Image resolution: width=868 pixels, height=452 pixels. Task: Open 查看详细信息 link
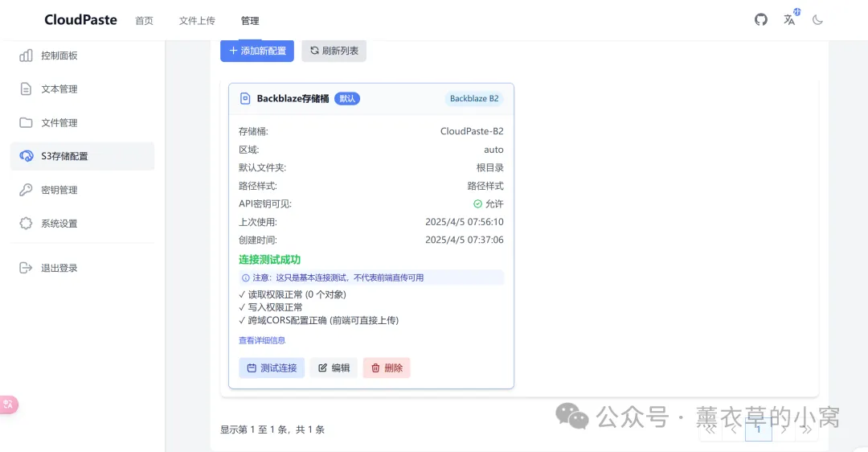pos(262,340)
